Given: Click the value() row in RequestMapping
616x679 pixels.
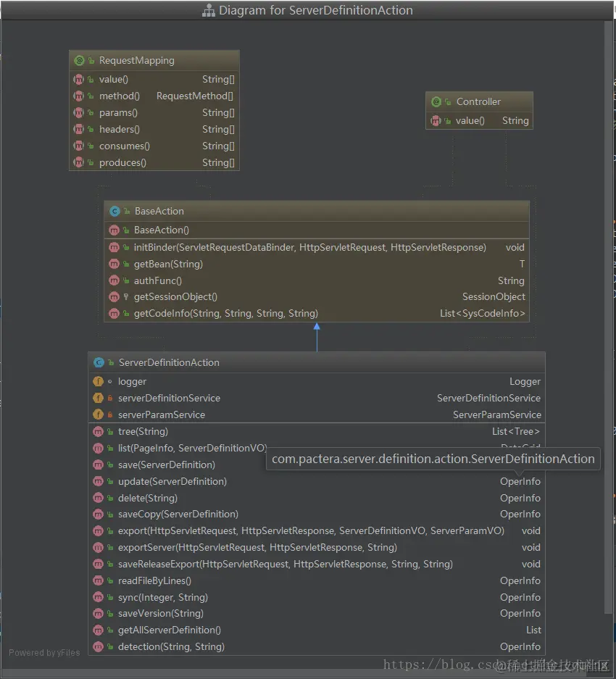Looking at the screenshot, I should click(154, 79).
